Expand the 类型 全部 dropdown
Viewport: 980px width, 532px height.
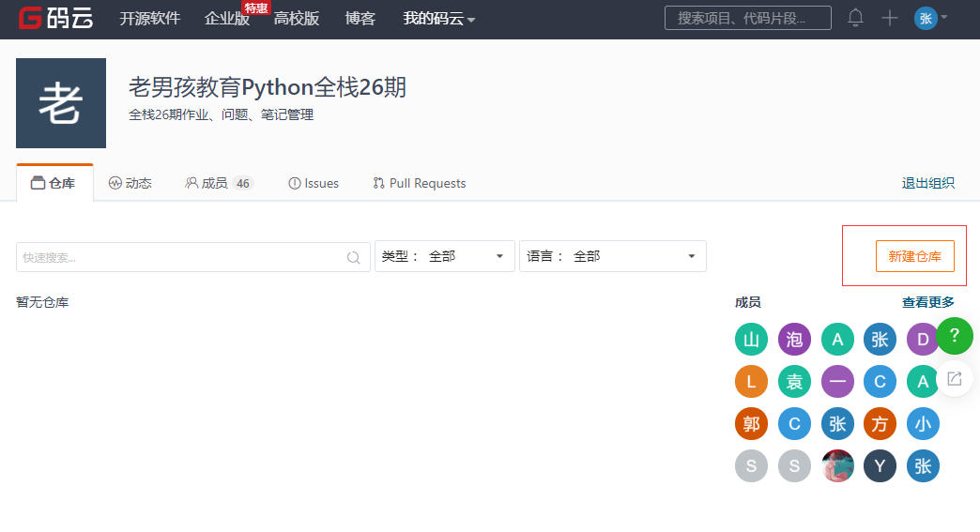tap(444, 256)
